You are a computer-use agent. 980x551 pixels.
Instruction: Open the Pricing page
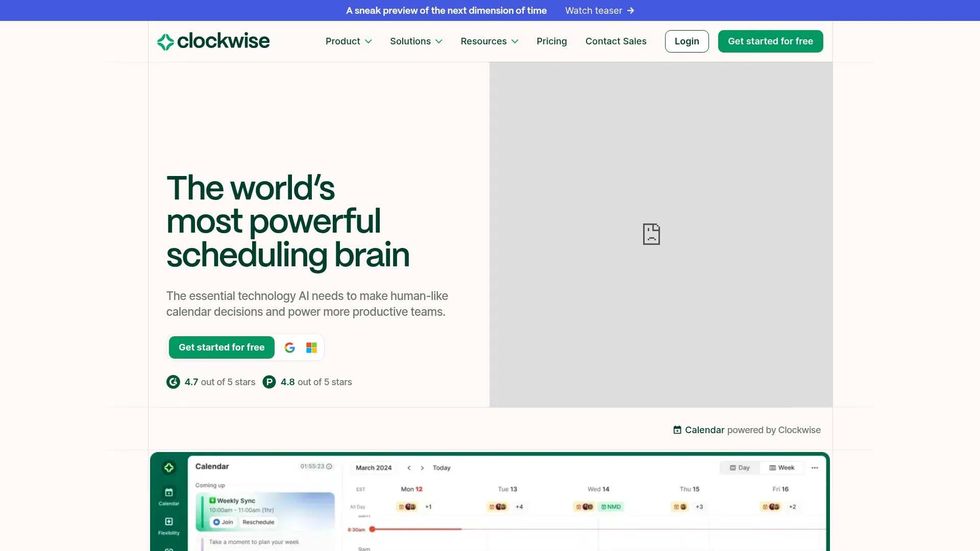click(551, 41)
